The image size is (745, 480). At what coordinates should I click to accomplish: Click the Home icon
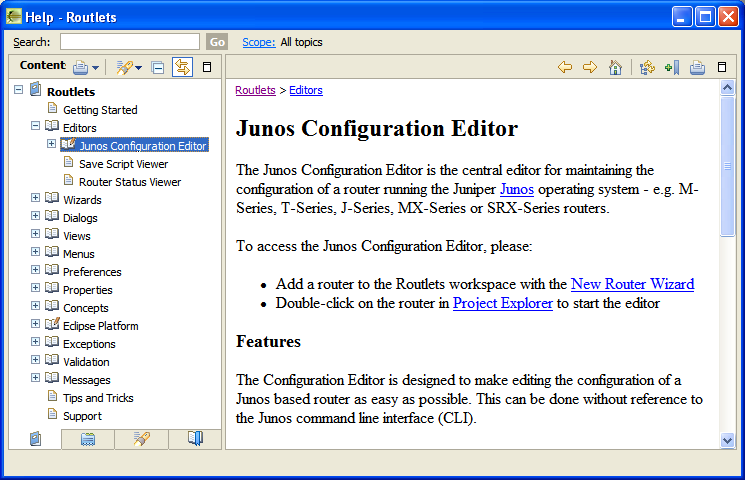pos(615,67)
